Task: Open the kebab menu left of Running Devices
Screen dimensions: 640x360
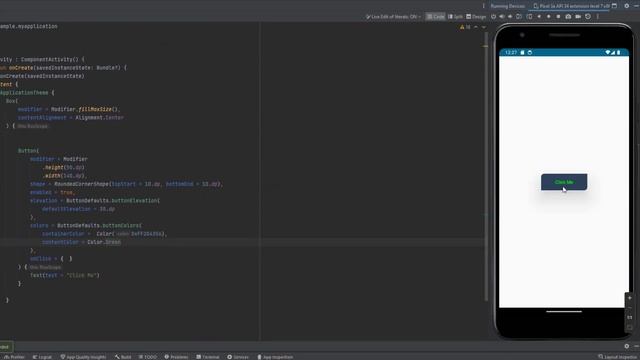Action: click(484, 6)
